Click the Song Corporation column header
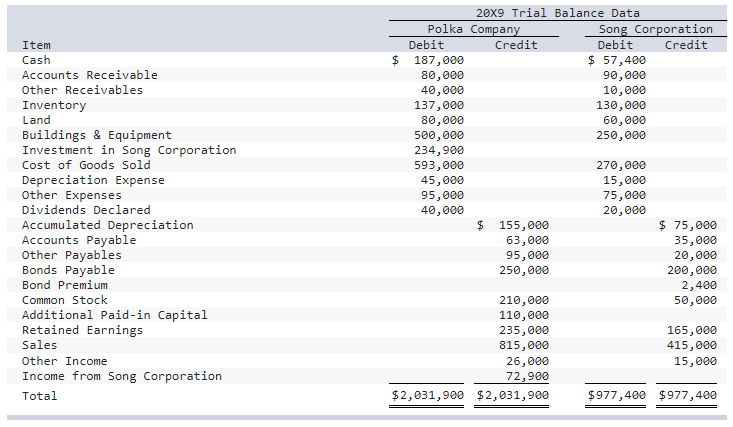 pyautogui.click(x=655, y=29)
